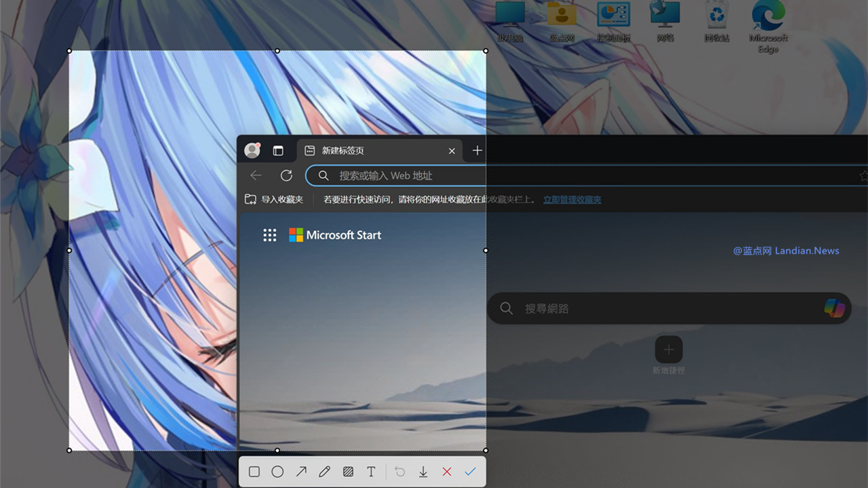Click the Edge back arrow
This screenshot has width=868, height=488.
256,176
